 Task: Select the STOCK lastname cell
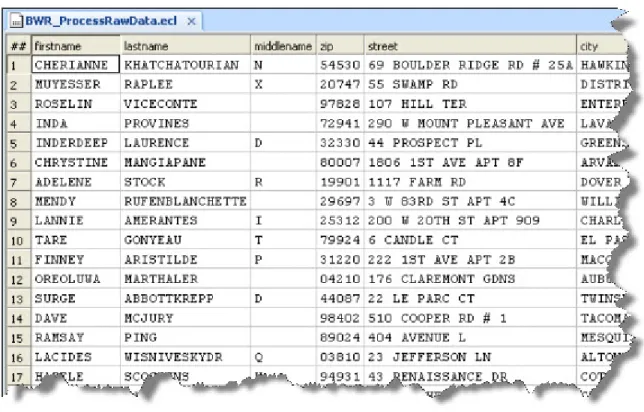(x=186, y=182)
